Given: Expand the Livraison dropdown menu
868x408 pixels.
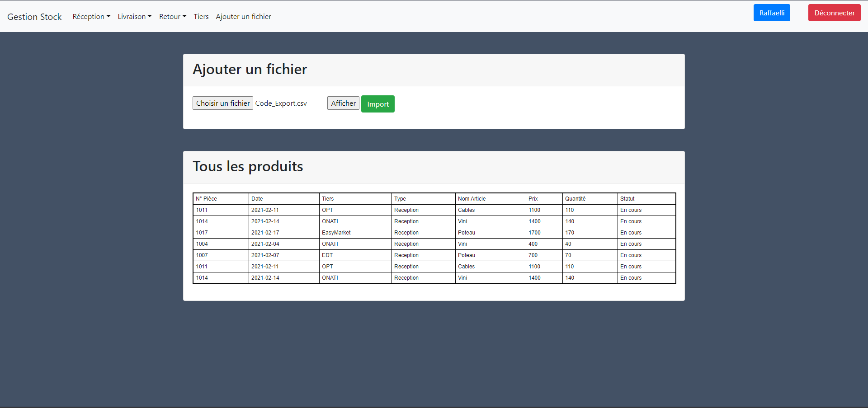Looking at the screenshot, I should click(x=135, y=17).
